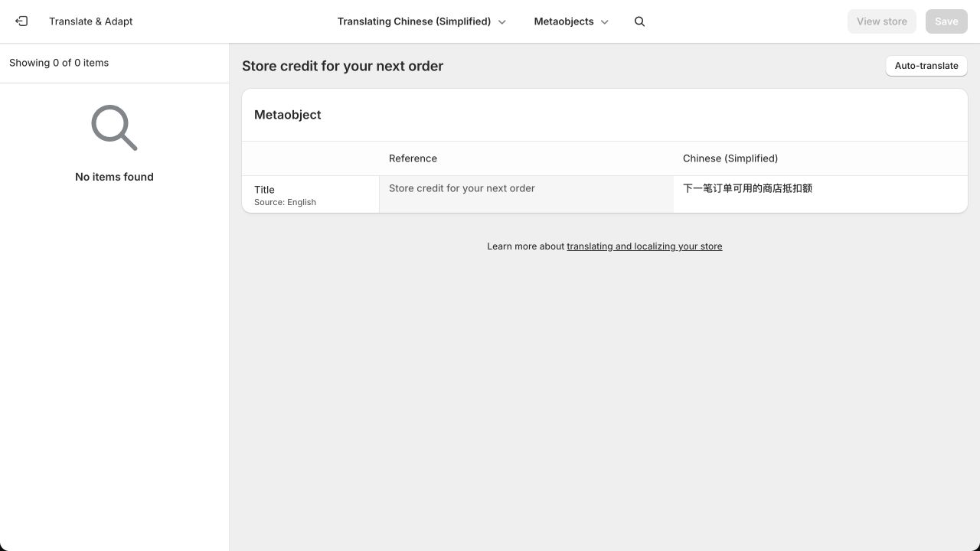Screen dimensions: 980x551
Task: Click the Showing 0 of 0 items text
Action: pos(59,63)
